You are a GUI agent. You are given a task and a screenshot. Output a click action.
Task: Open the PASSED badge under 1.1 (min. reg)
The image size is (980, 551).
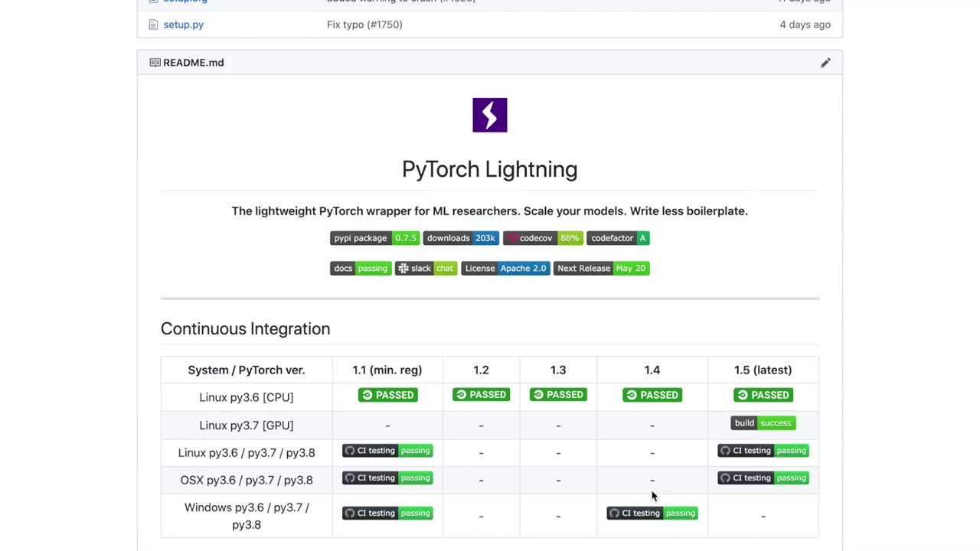tap(388, 395)
